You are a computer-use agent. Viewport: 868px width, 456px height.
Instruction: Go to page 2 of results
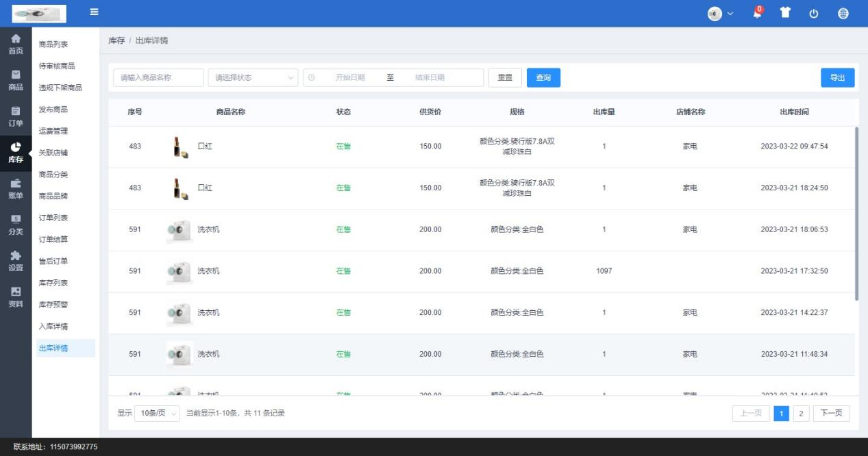click(x=801, y=413)
